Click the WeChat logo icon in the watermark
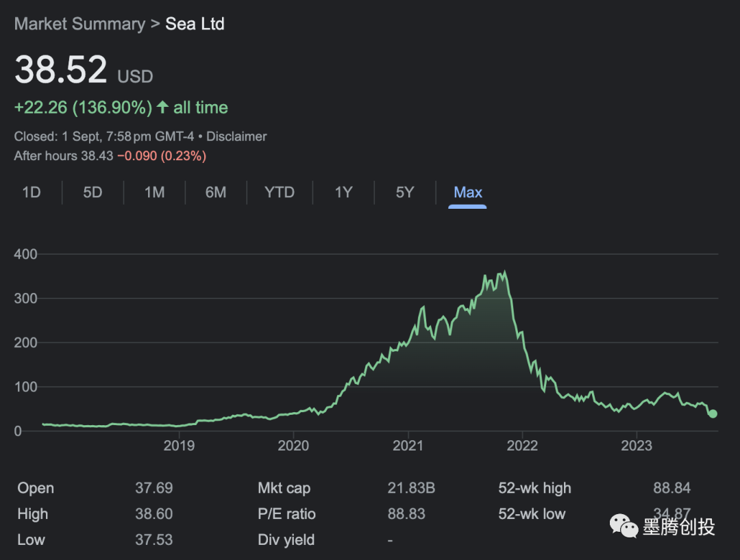 click(624, 527)
